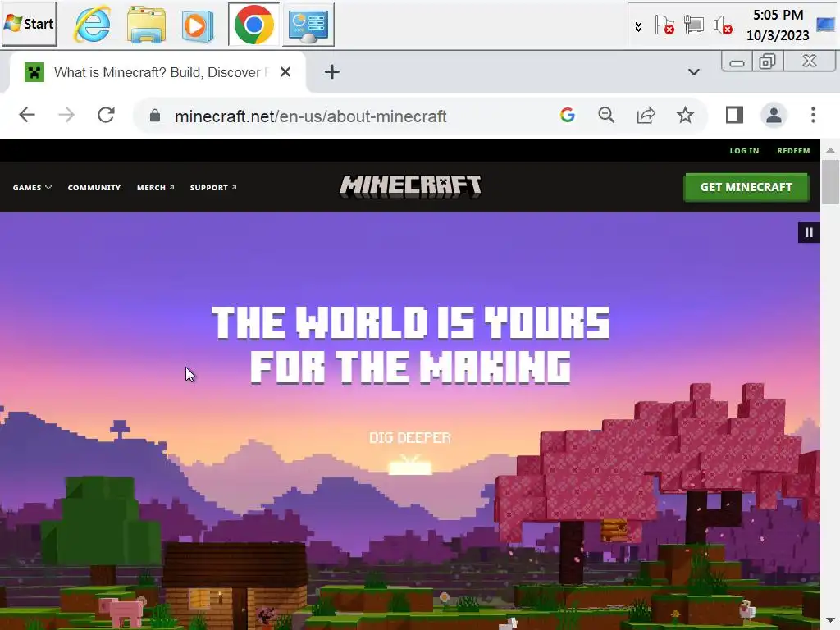Open File Explorer folder icon in taskbar
Viewport: 840px width, 630px height.
(146, 25)
